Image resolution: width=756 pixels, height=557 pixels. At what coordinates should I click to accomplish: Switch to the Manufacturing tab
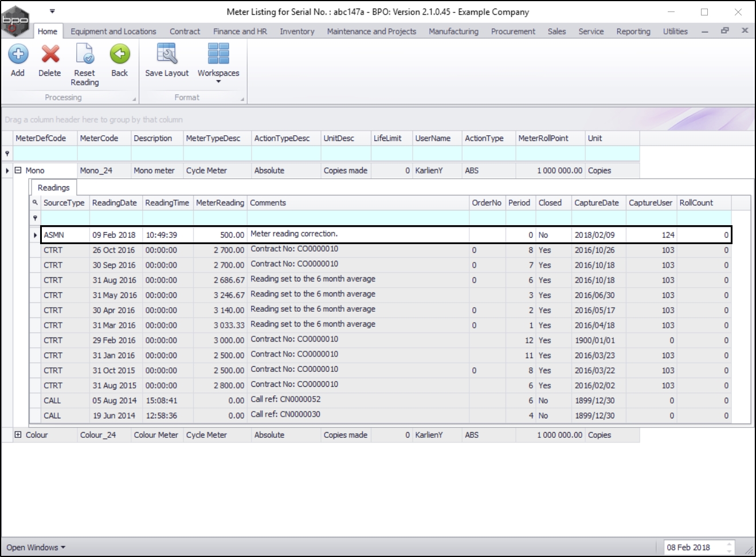453,32
